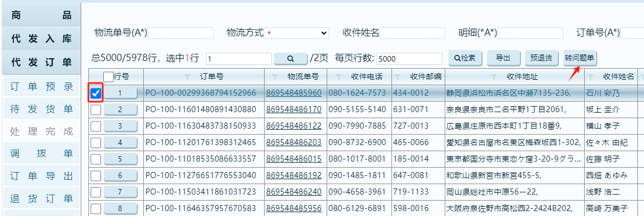
Task: Check the checkbox for row 5
Action: click(x=96, y=159)
